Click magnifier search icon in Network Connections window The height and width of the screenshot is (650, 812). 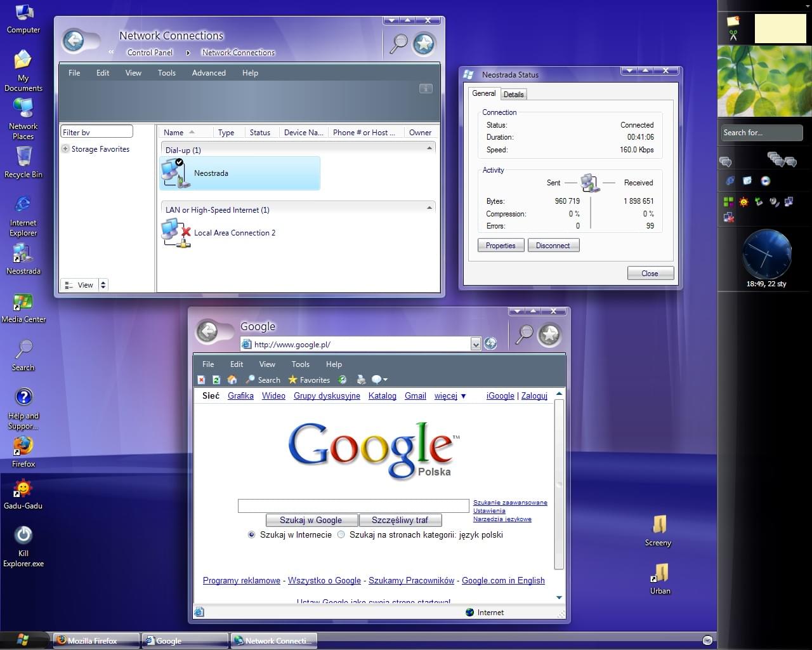[398, 43]
